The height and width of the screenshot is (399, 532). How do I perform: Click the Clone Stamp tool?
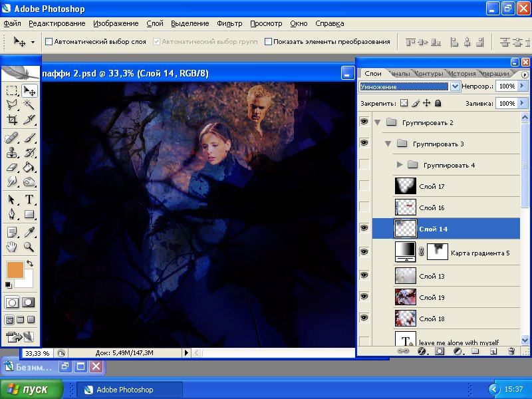coord(12,152)
